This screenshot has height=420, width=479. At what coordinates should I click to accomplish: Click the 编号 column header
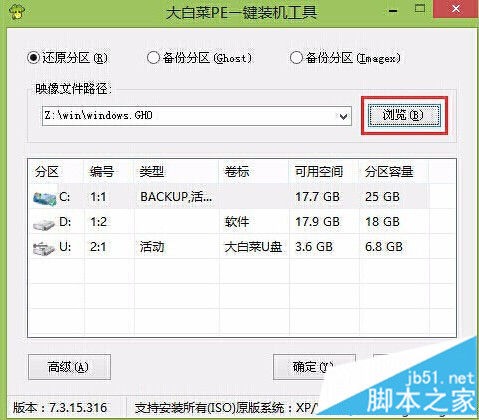click(109, 172)
